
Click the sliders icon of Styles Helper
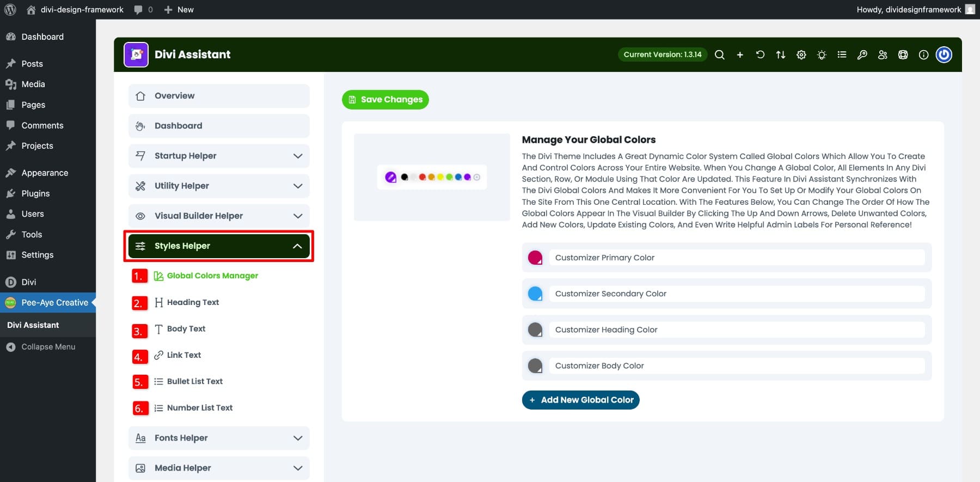coord(140,246)
